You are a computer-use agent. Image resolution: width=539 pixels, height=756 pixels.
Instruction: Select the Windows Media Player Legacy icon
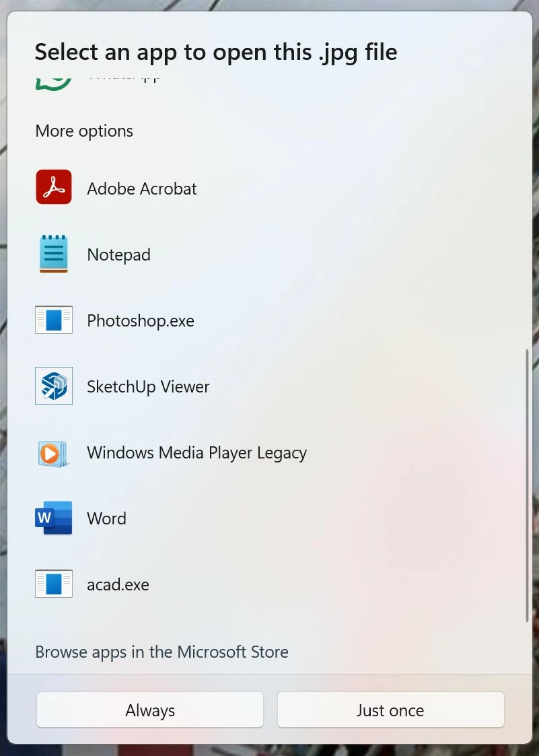pos(54,453)
